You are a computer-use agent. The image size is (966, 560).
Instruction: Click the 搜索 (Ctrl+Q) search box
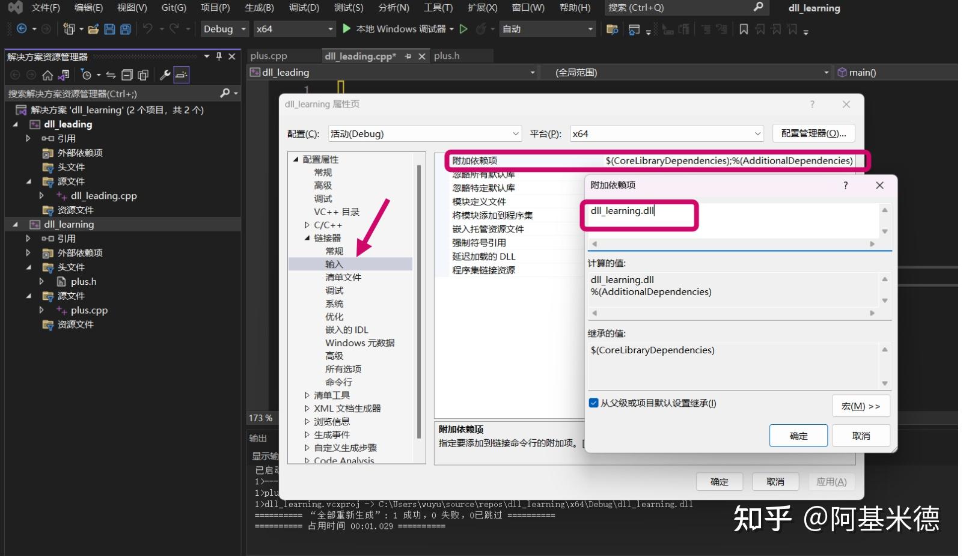685,7
